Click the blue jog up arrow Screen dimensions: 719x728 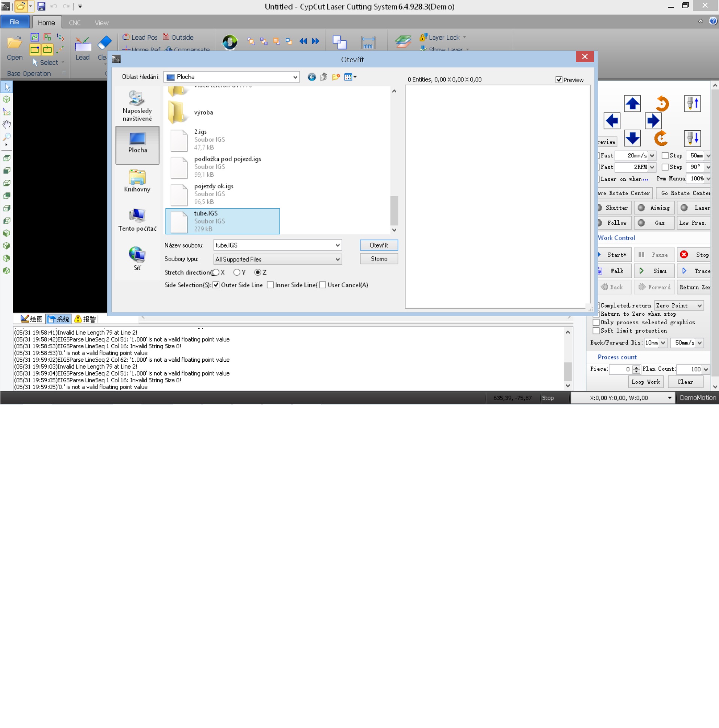(x=632, y=104)
